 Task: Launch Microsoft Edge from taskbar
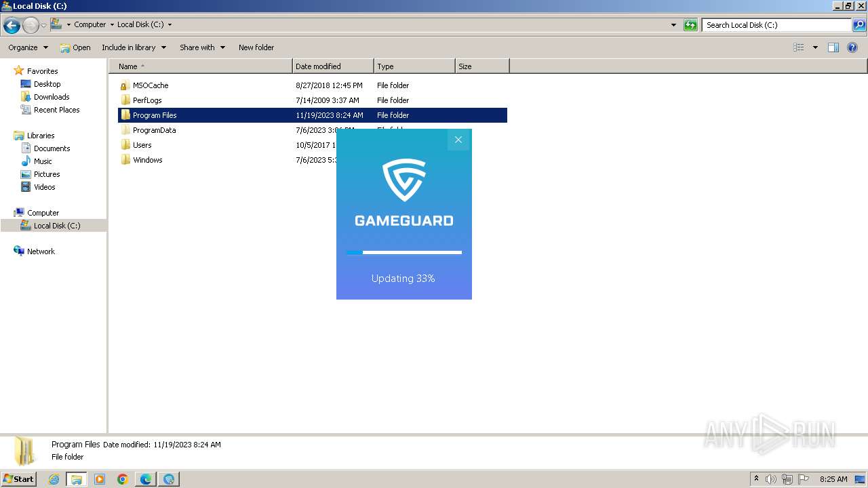tap(146, 479)
